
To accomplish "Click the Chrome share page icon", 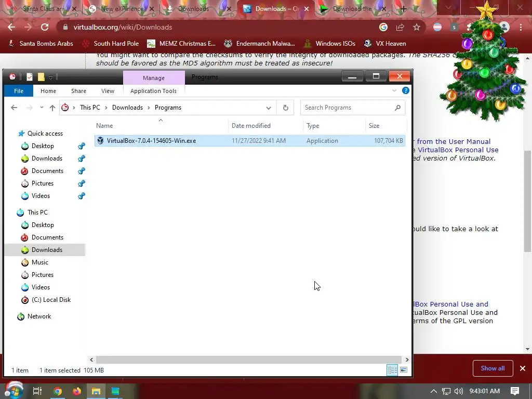I will [400, 27].
